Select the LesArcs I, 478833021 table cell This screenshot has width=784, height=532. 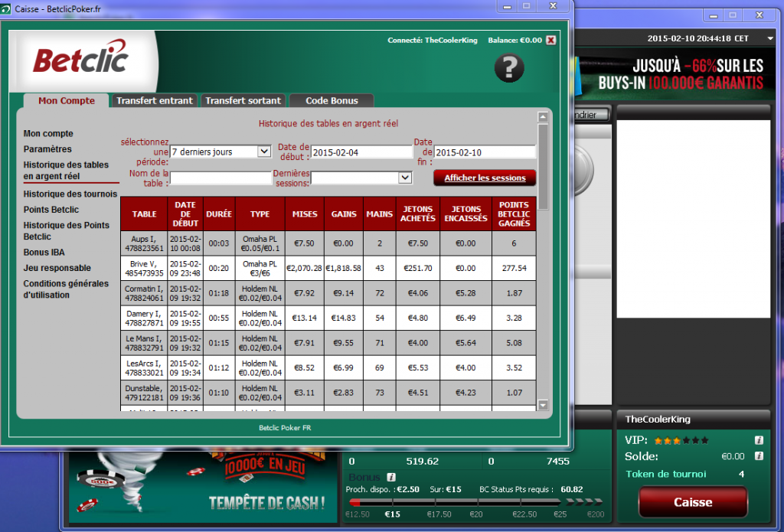(x=144, y=368)
